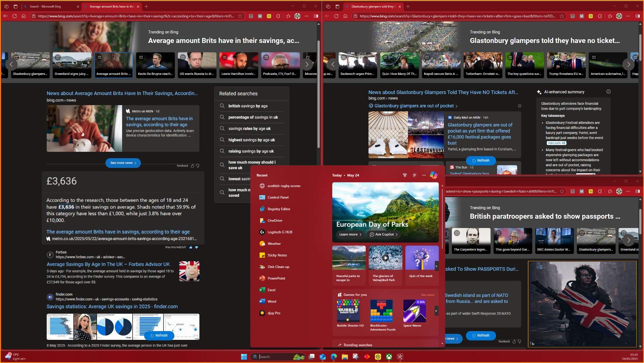Click the search panel's scroll-down arrow
This screenshot has width=644, height=363.
[x=442, y=344]
